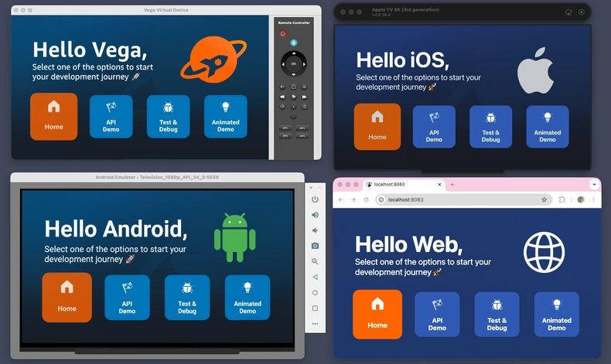Take screenshot with Android Emulator camera icon

click(x=315, y=246)
